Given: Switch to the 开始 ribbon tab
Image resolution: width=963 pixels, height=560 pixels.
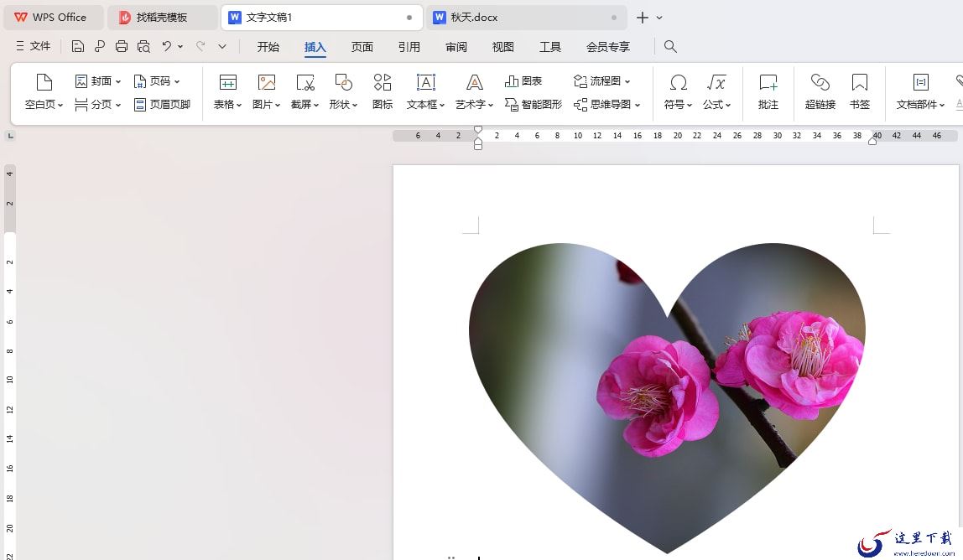Looking at the screenshot, I should click(268, 47).
